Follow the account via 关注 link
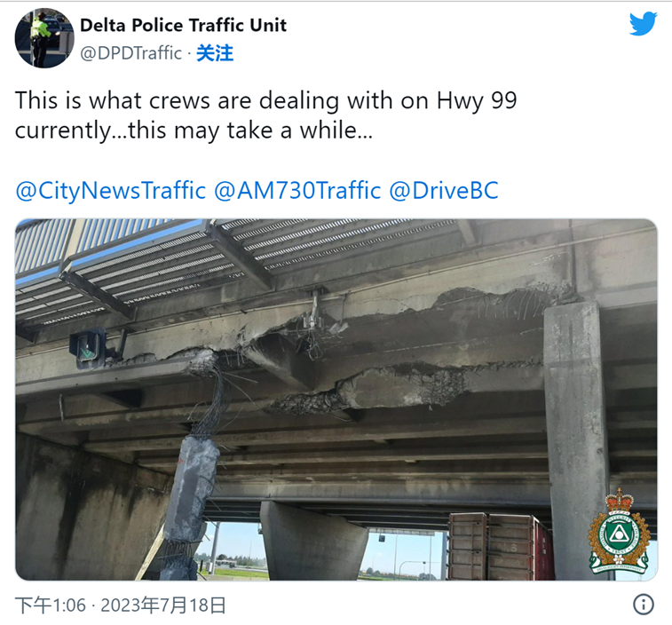This screenshot has width=672, height=625. 215,53
